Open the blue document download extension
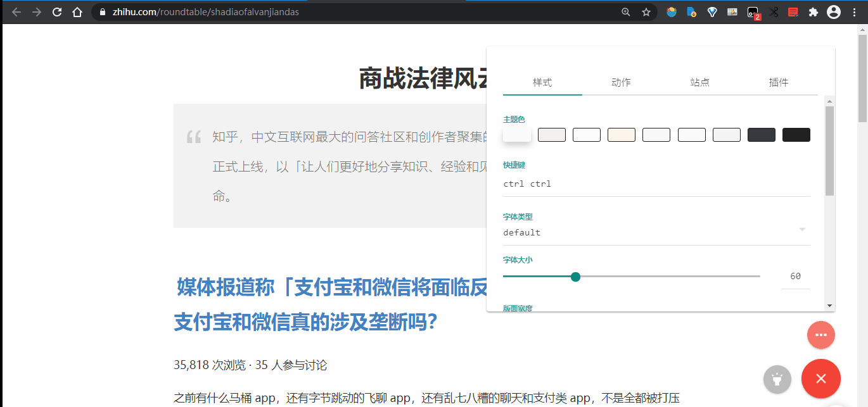The image size is (868, 407). coord(692,12)
